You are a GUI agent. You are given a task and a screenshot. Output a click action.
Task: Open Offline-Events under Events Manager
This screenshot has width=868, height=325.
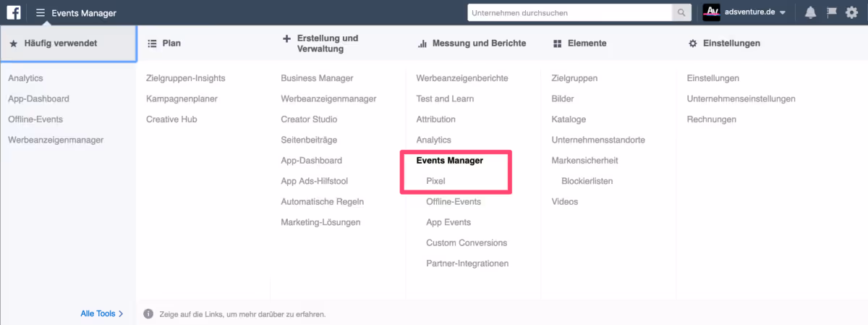[454, 202]
